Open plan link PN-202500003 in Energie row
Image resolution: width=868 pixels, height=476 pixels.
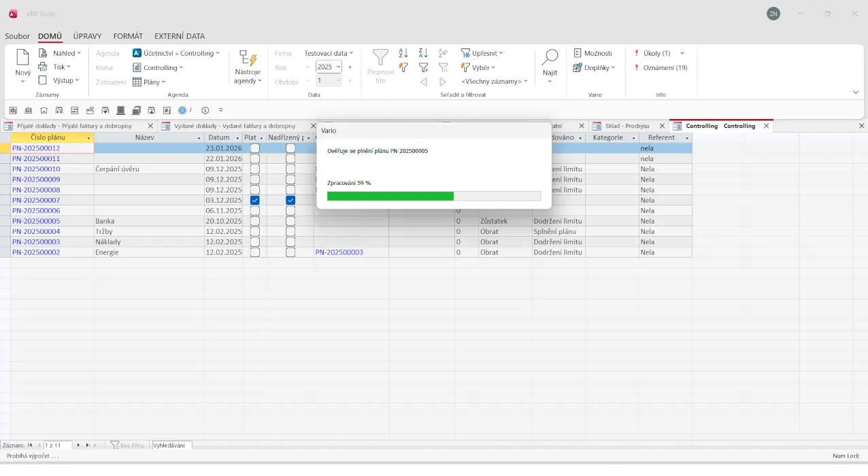click(339, 252)
